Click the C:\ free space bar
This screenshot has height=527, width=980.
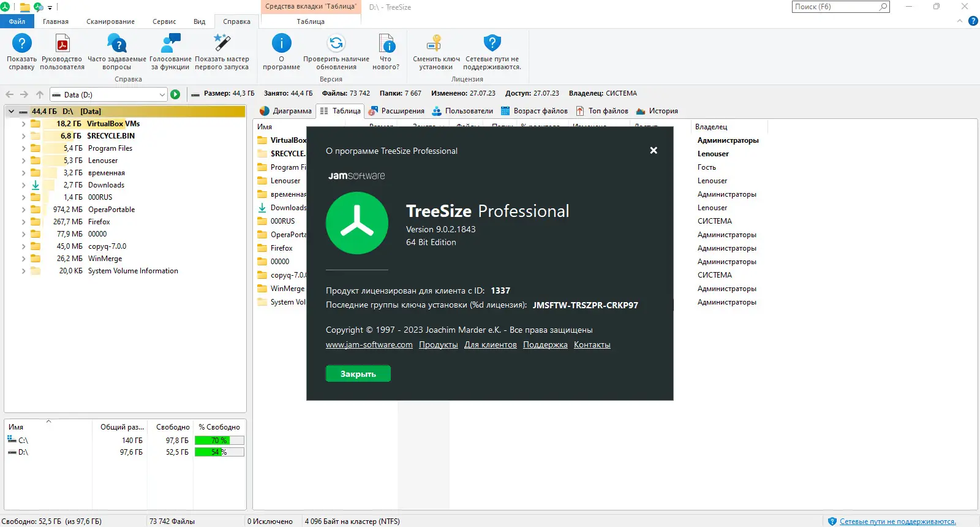click(219, 441)
